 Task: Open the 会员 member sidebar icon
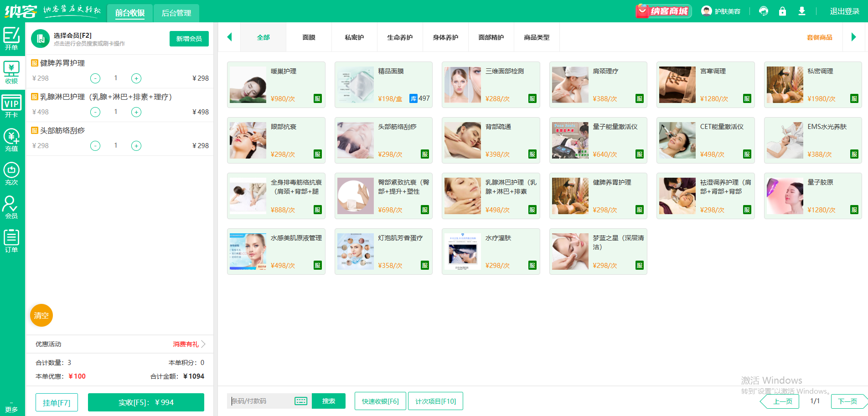click(12, 208)
